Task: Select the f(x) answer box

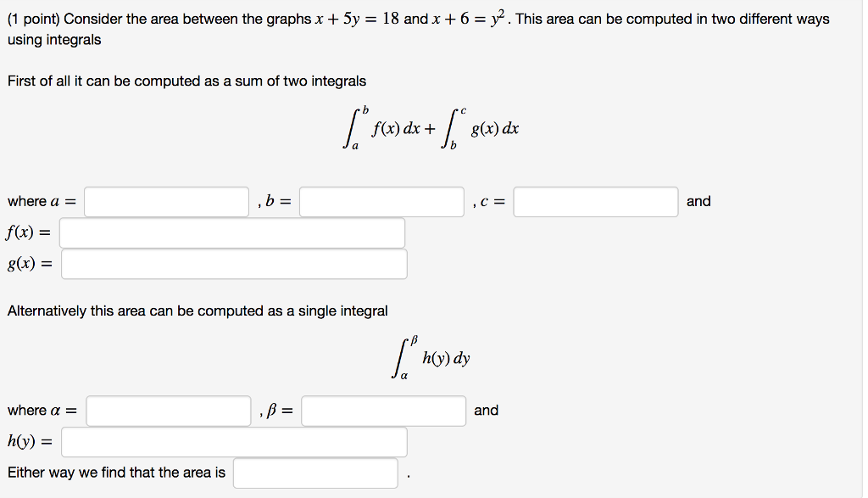Action: coord(231,232)
